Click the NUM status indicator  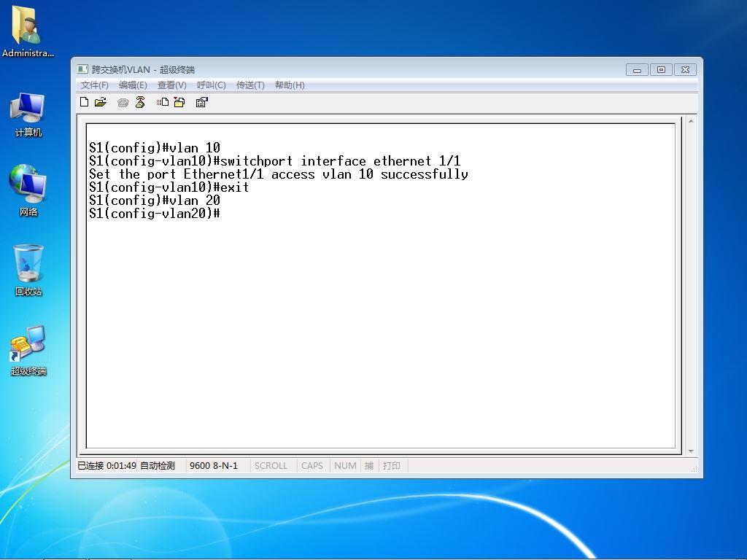click(x=345, y=466)
